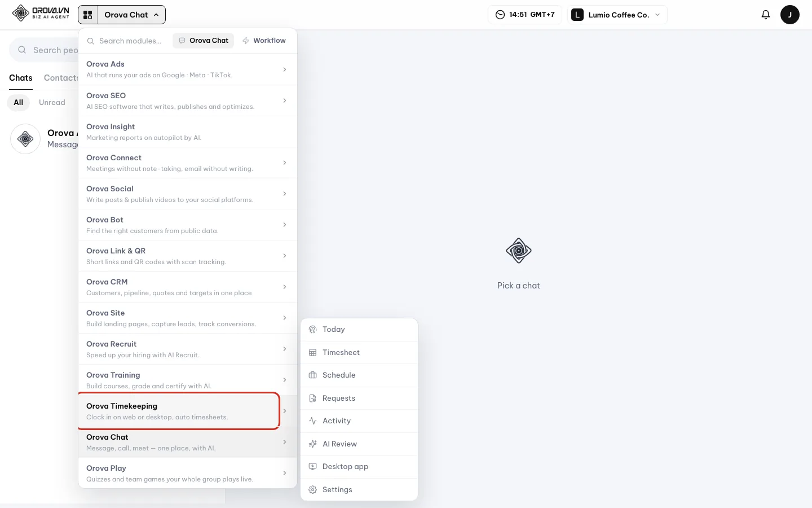Open Settings in the Timekeeping submenu
The image size is (812, 508).
tap(359, 490)
